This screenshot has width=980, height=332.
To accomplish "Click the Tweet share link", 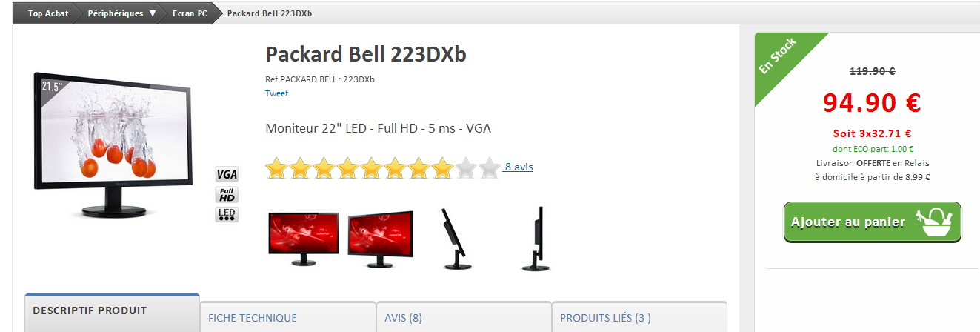I will [x=276, y=93].
